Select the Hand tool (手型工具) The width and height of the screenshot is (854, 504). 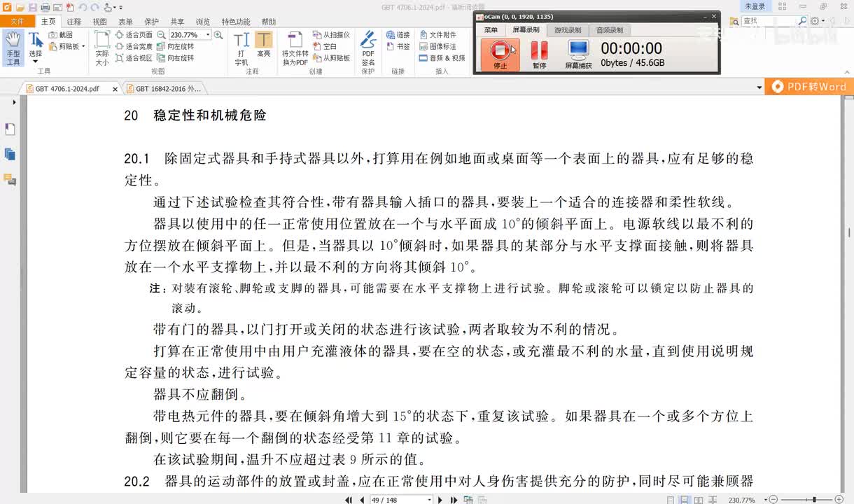pyautogui.click(x=13, y=48)
